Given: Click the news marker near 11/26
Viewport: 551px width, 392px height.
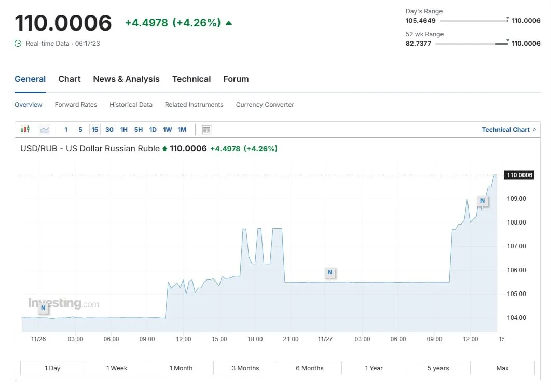Looking at the screenshot, I should coord(43,308).
